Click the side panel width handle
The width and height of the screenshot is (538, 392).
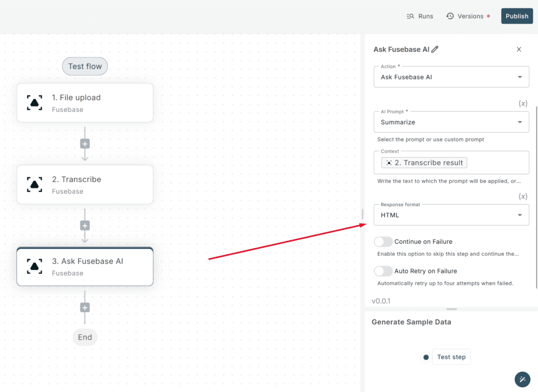click(x=363, y=214)
